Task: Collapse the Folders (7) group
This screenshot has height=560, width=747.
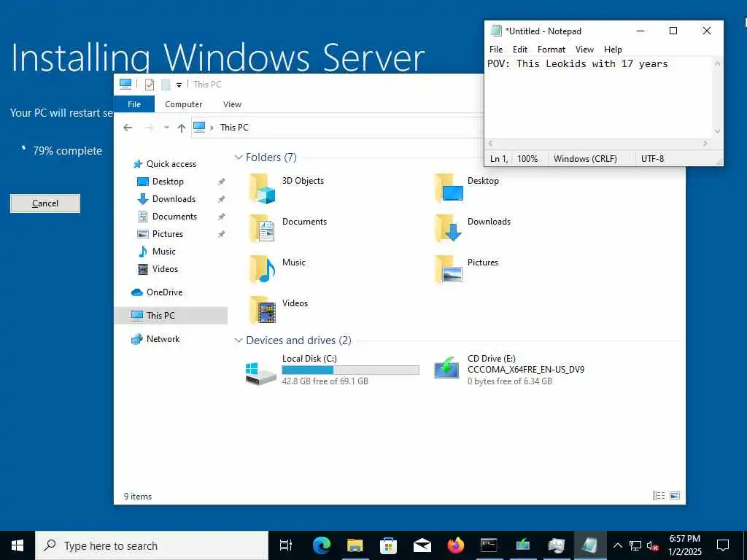Action: tap(239, 157)
